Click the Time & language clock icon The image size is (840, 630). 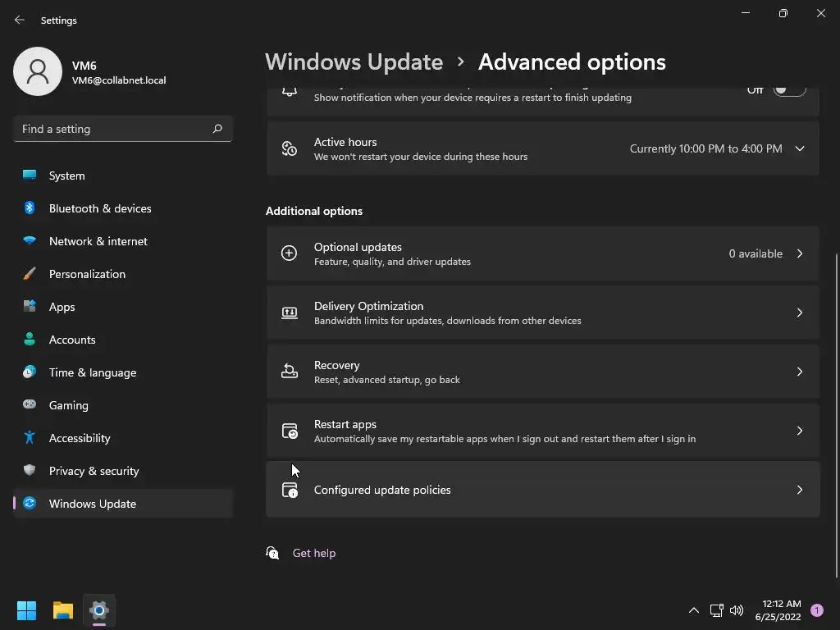click(30, 372)
